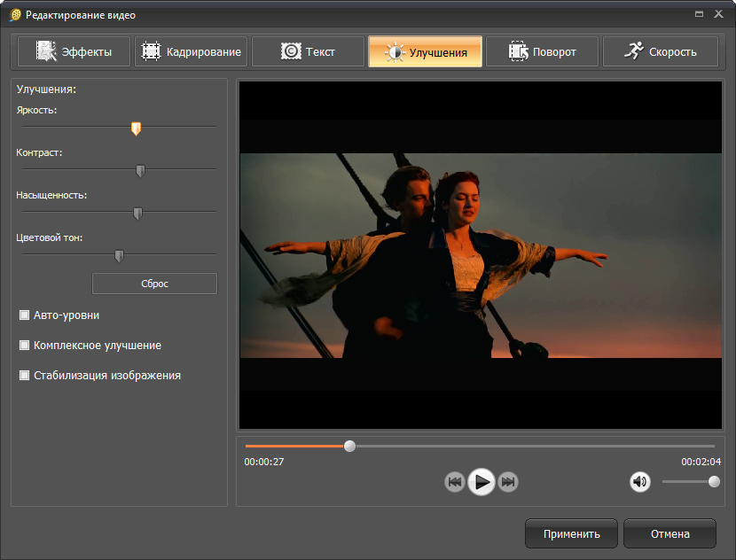Viewport: 736px width, 560px height.
Task: Select the Улучшения tab
Action: click(x=426, y=51)
